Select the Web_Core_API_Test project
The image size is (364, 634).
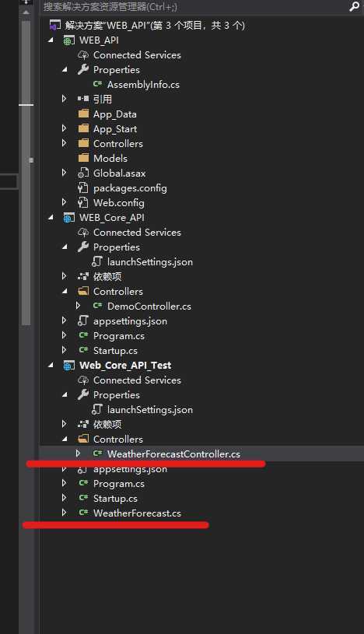tap(125, 366)
